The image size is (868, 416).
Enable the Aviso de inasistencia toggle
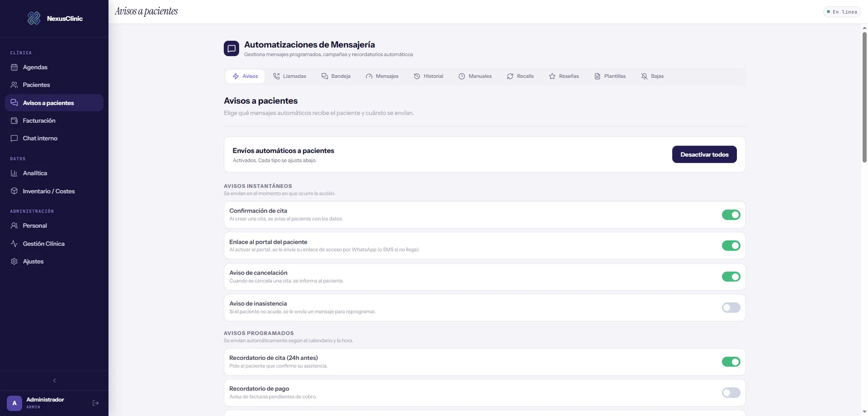[731, 307]
